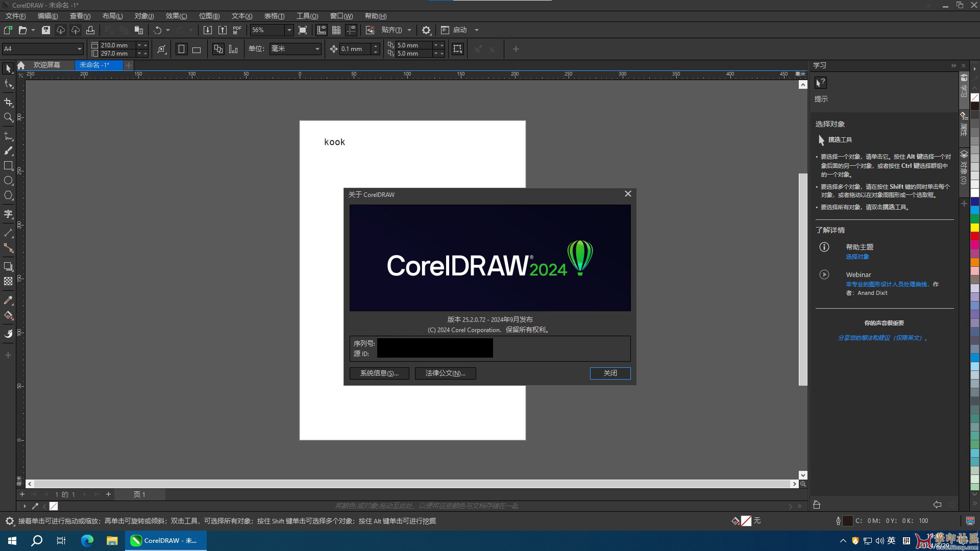The image size is (980, 551).
Task: Click the 法律公文 button in dialog
Action: tap(445, 373)
